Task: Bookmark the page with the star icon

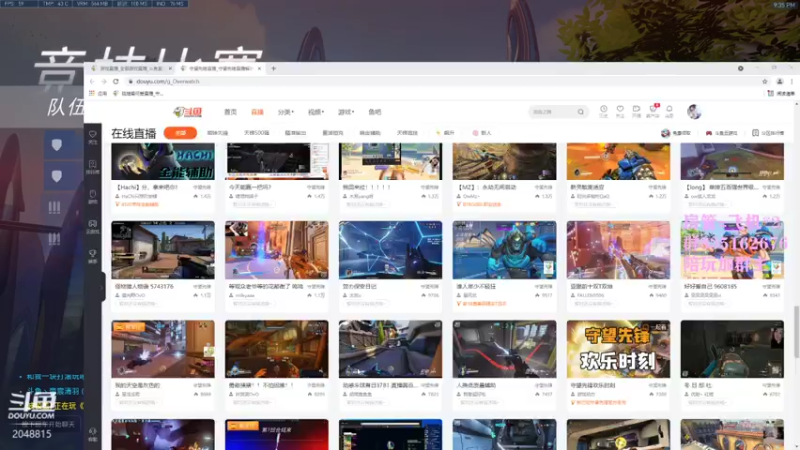Action: click(765, 82)
